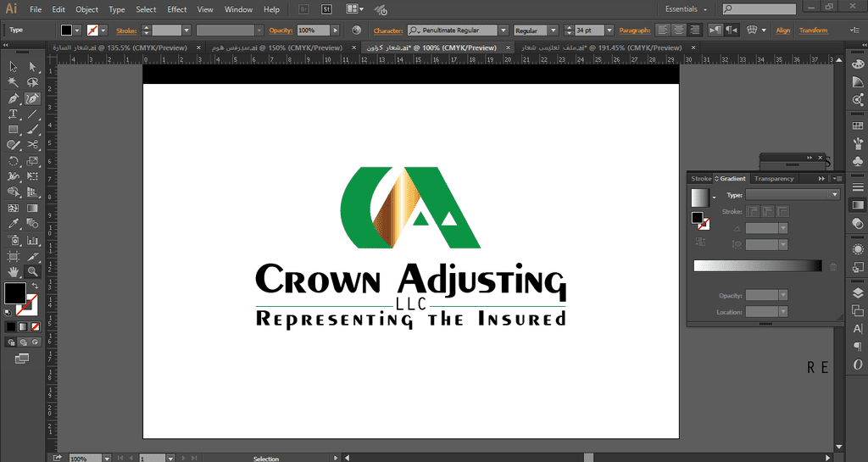Click the Character link
Screen dimensions: 868x462
388,31
